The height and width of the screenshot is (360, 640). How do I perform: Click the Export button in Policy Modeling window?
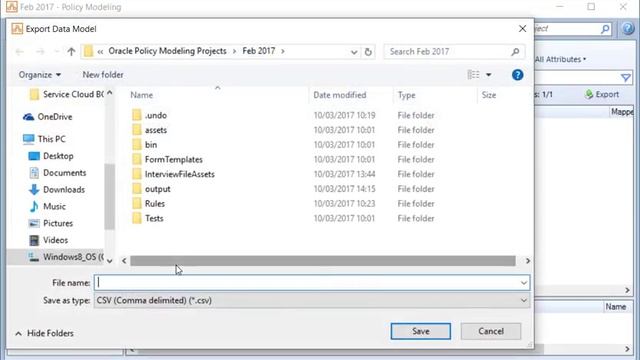[x=602, y=94]
